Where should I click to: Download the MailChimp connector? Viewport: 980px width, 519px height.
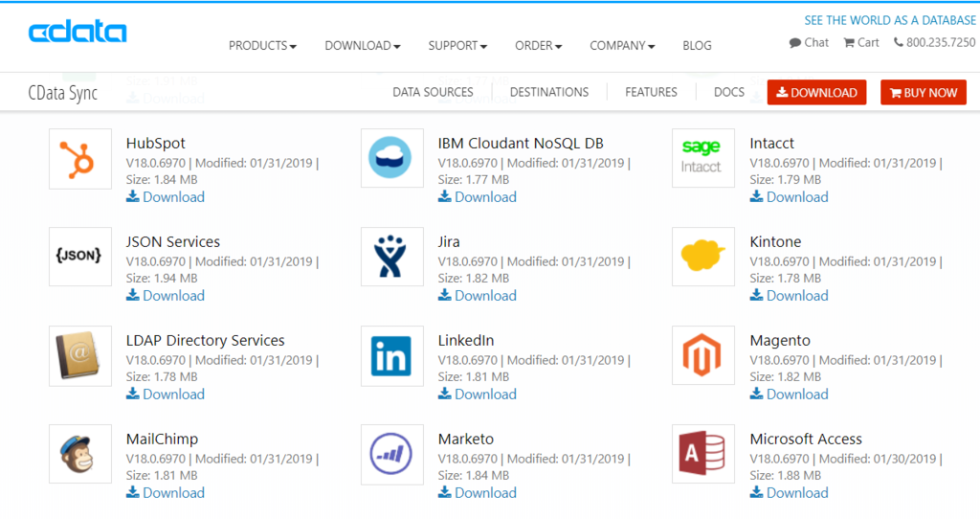165,493
